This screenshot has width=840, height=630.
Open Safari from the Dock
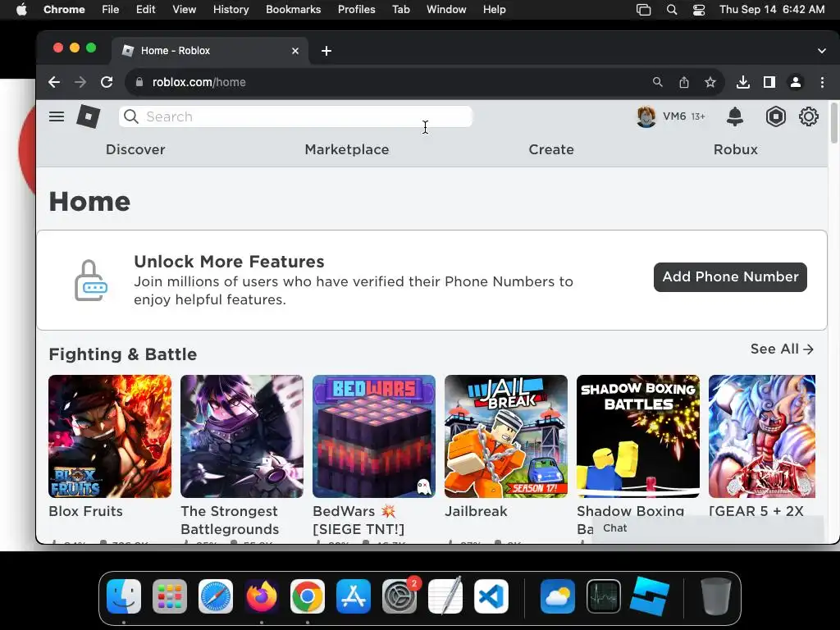pyautogui.click(x=216, y=596)
